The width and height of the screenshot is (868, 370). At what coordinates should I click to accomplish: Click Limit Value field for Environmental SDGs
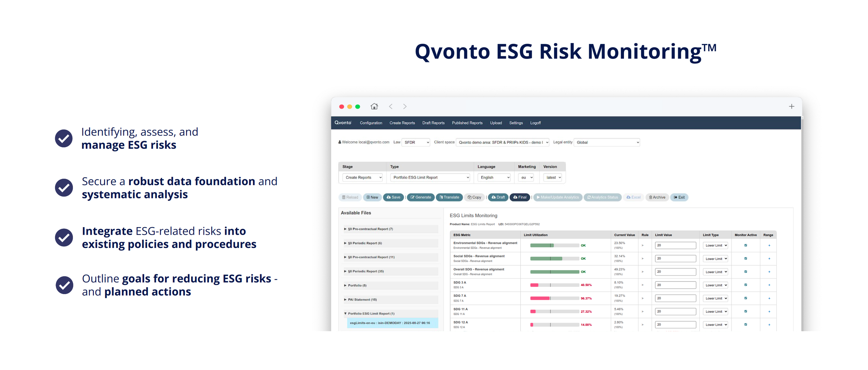pos(675,245)
